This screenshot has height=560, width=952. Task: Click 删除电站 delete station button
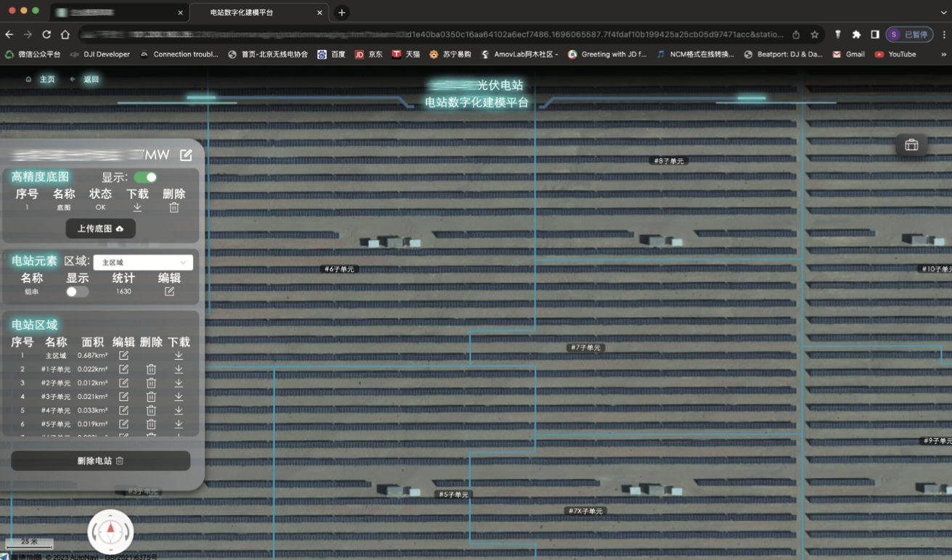pyautogui.click(x=101, y=461)
